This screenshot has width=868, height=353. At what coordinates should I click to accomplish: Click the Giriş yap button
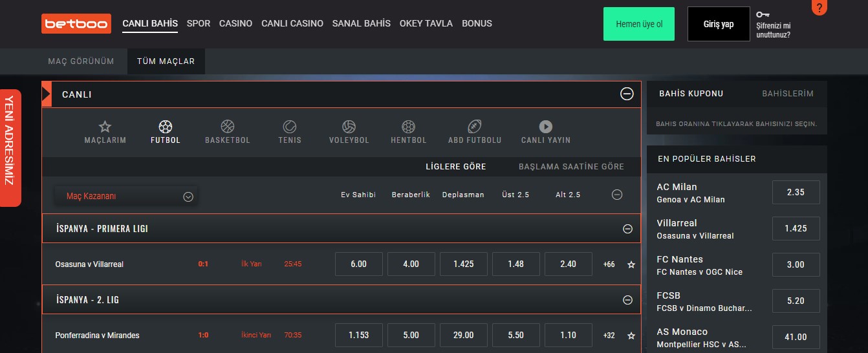pos(719,24)
